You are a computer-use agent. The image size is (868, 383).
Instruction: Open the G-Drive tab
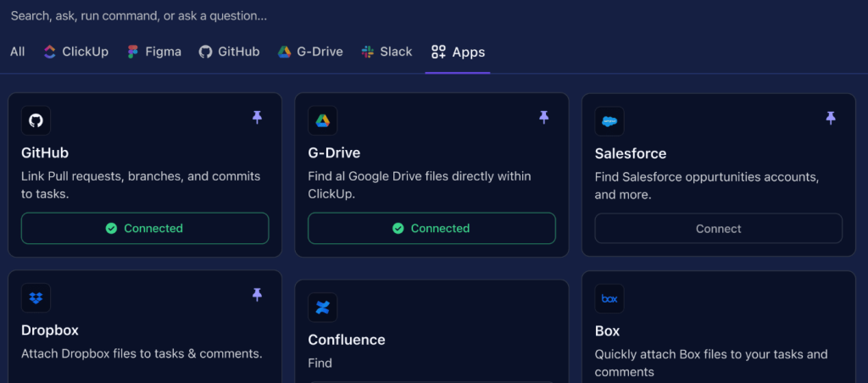pos(310,52)
